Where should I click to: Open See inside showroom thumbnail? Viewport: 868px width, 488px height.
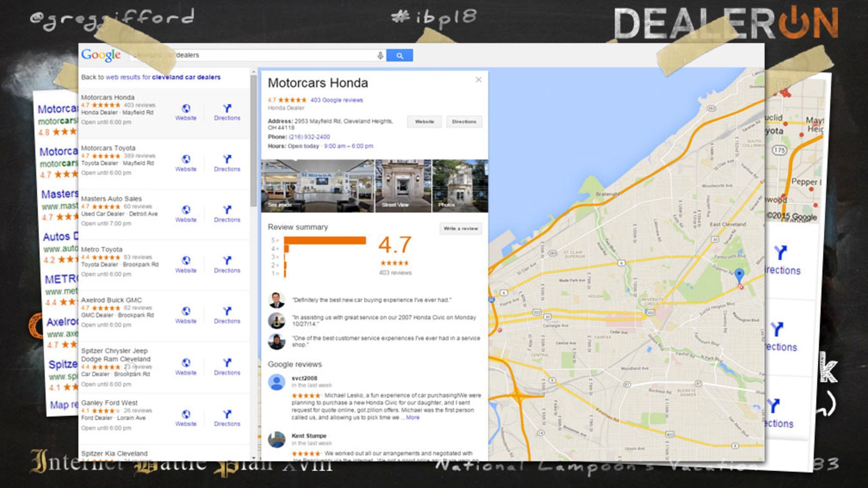point(317,186)
